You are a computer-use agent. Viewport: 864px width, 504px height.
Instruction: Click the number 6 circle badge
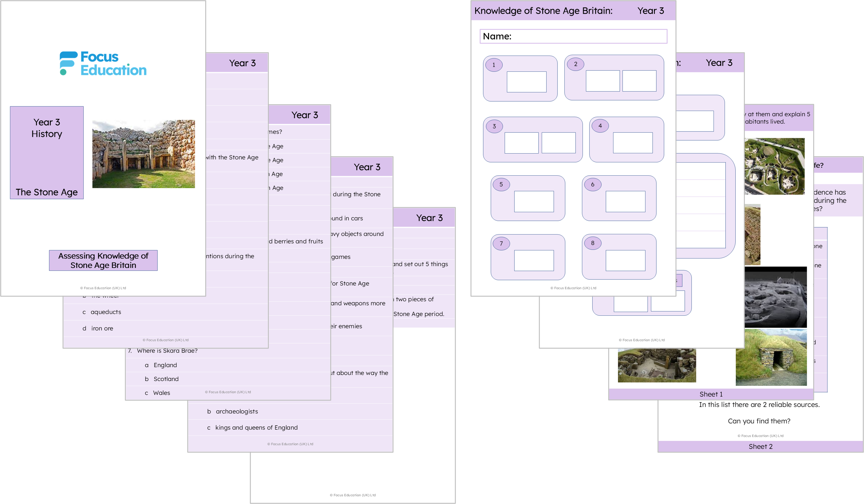click(x=593, y=184)
